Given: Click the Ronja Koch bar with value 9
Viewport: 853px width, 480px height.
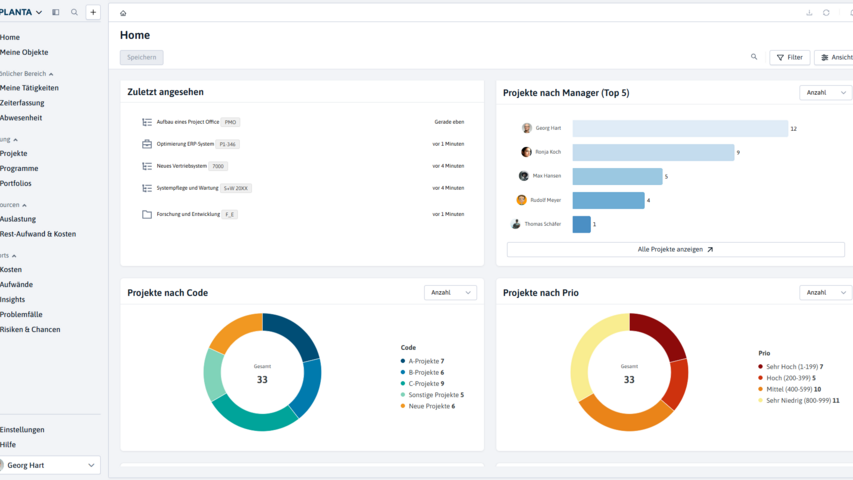Looking at the screenshot, I should coord(653,152).
